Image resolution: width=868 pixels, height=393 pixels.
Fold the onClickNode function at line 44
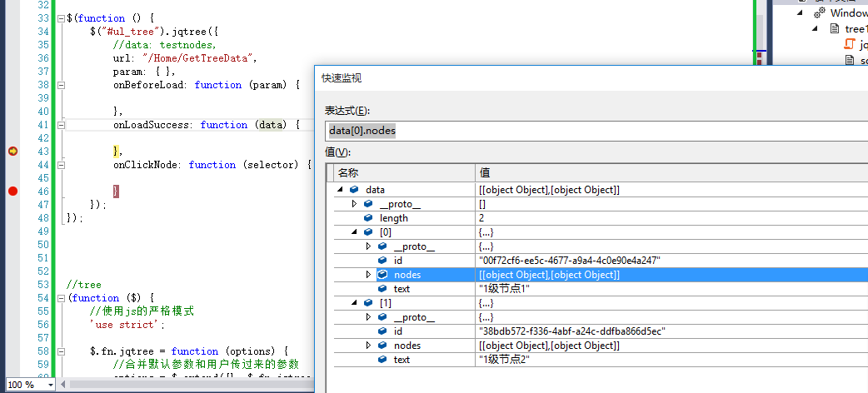pos(61,165)
